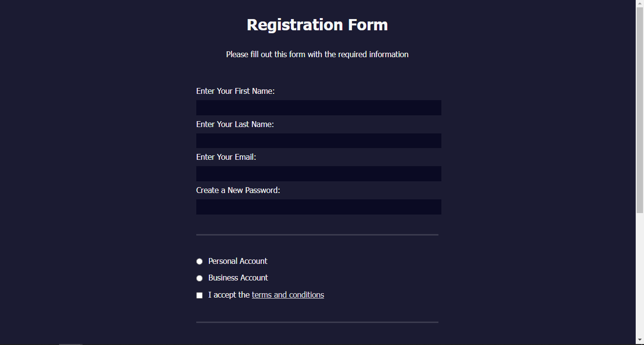Click the "Create a New Password:" label
The image size is (644, 345).
pyautogui.click(x=238, y=191)
